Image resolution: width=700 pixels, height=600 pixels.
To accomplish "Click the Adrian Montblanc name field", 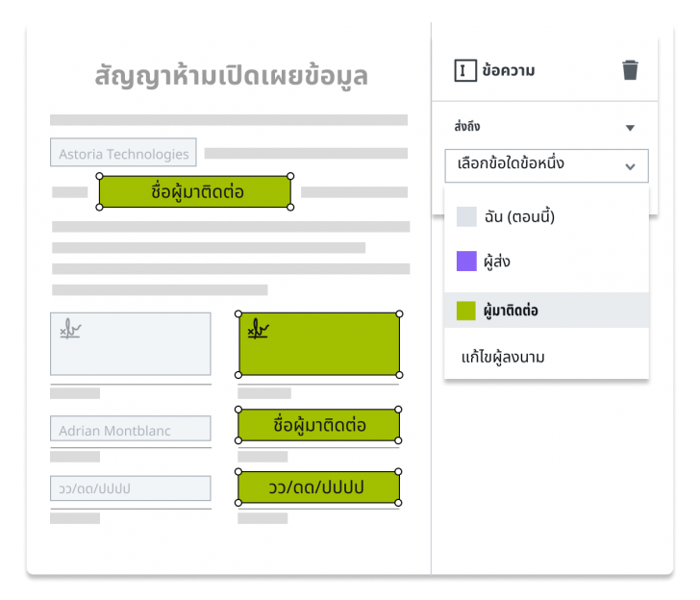I will pyautogui.click(x=131, y=429).
